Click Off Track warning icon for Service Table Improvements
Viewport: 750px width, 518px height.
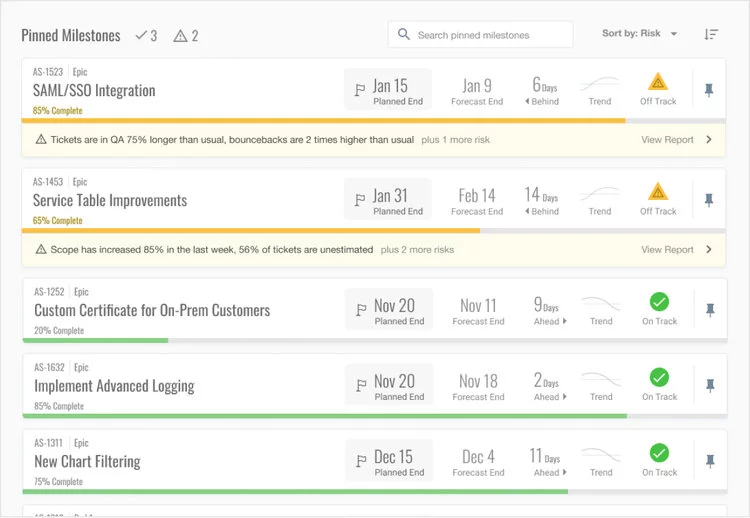(x=658, y=192)
